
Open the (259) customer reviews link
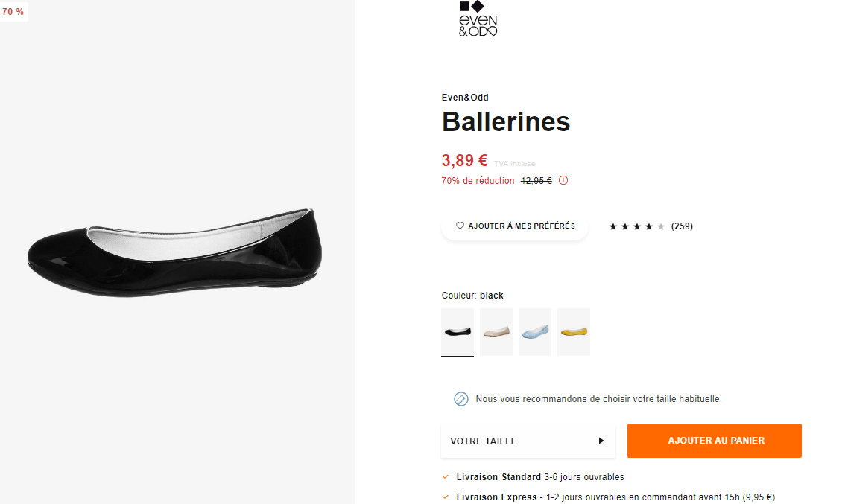(680, 226)
